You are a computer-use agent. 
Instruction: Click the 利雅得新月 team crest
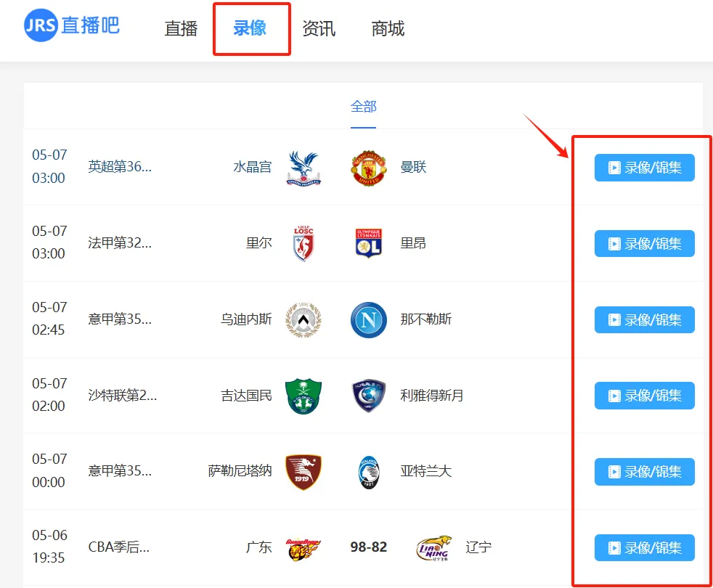click(368, 396)
